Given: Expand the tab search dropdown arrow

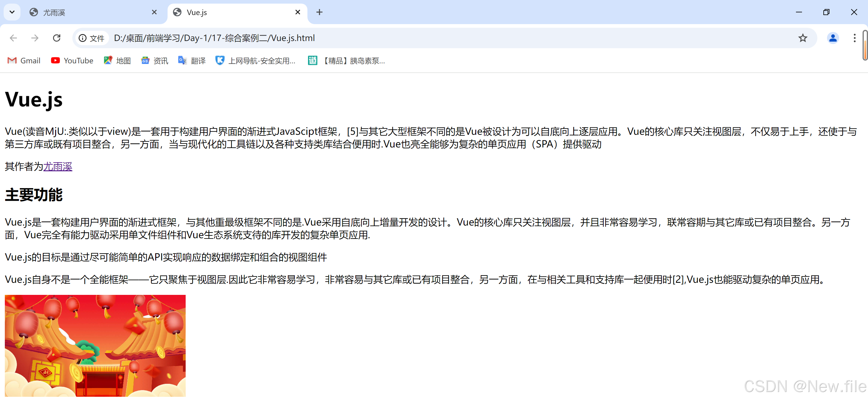Looking at the screenshot, I should click(x=12, y=12).
